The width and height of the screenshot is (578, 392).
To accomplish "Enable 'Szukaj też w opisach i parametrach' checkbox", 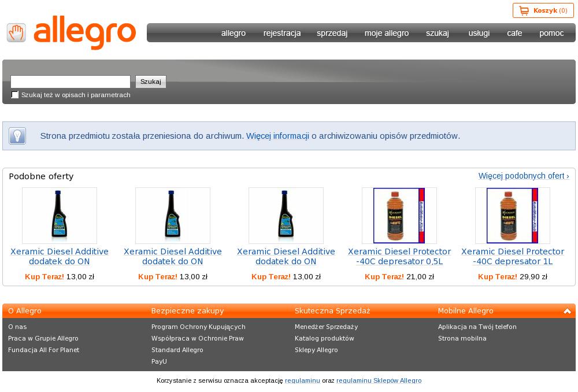I will [x=15, y=95].
